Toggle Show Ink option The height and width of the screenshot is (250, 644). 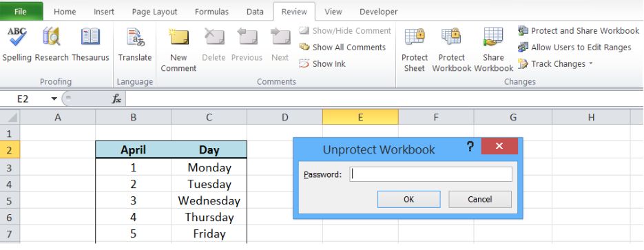click(322, 63)
